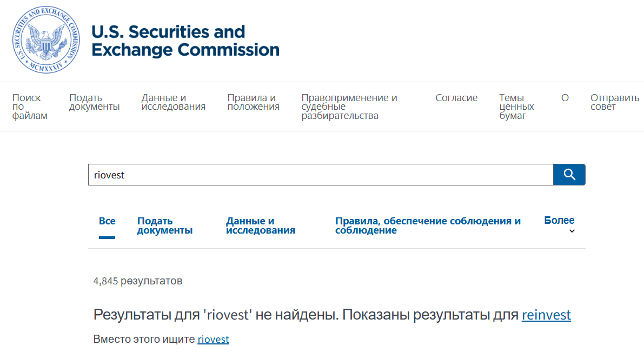Select the Все results tab
The image size is (644, 352).
click(x=107, y=221)
